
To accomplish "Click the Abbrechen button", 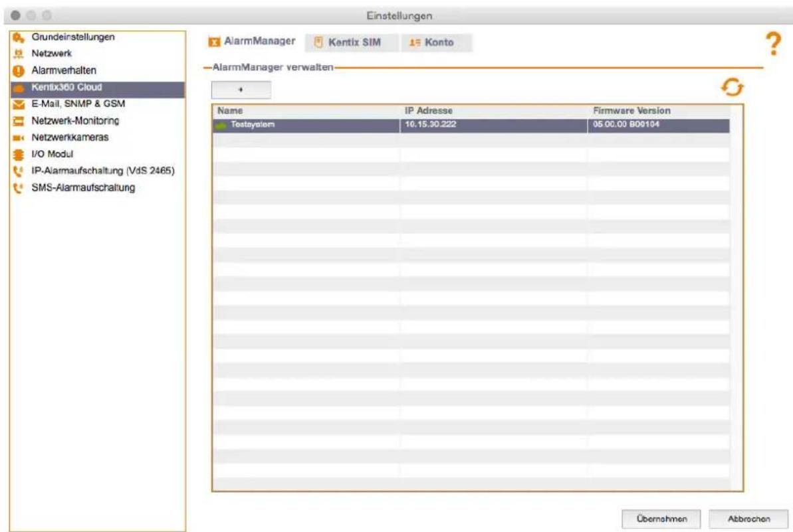I will click(748, 519).
